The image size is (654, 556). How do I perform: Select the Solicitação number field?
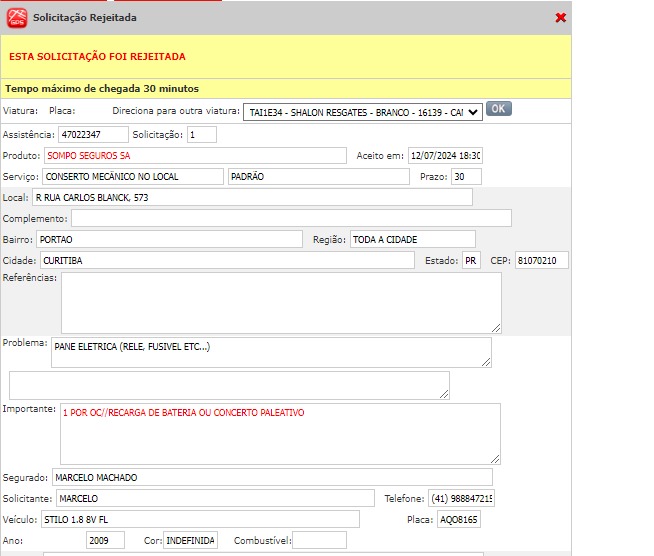coord(201,134)
